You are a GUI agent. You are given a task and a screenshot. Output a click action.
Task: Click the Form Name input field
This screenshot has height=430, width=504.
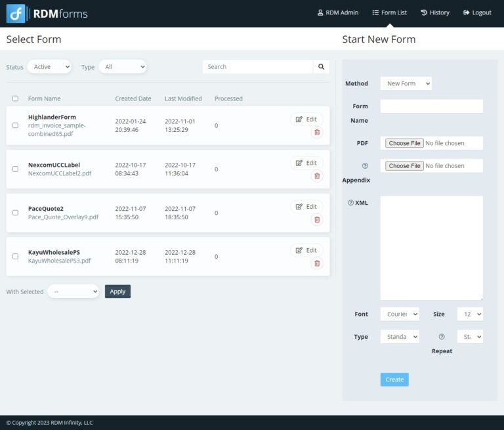pos(431,106)
